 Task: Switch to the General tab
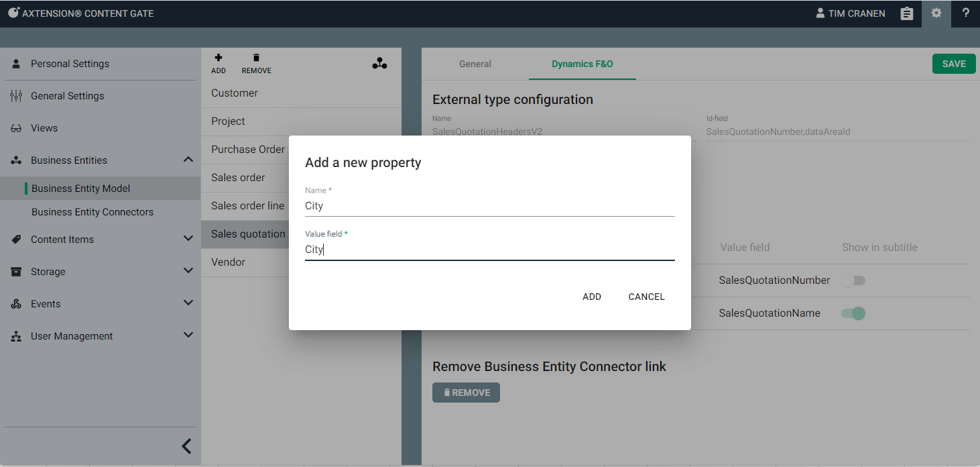(x=475, y=64)
